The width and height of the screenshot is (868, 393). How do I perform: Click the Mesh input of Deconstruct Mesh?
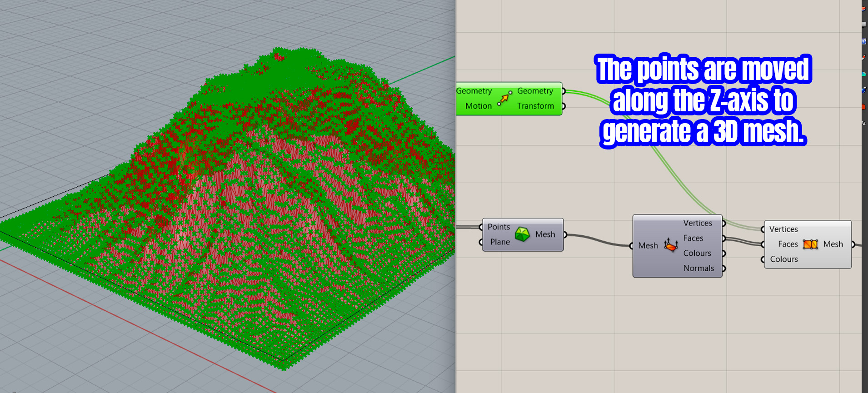[x=648, y=246]
